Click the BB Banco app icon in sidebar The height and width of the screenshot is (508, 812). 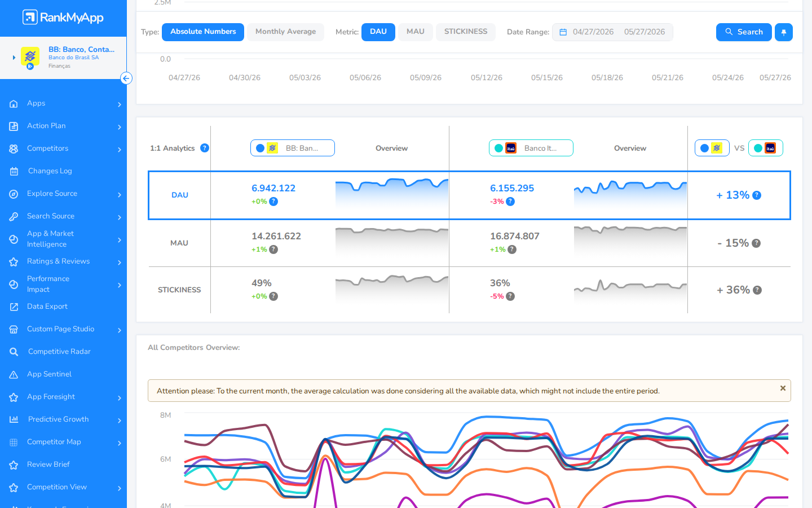pyautogui.click(x=30, y=56)
